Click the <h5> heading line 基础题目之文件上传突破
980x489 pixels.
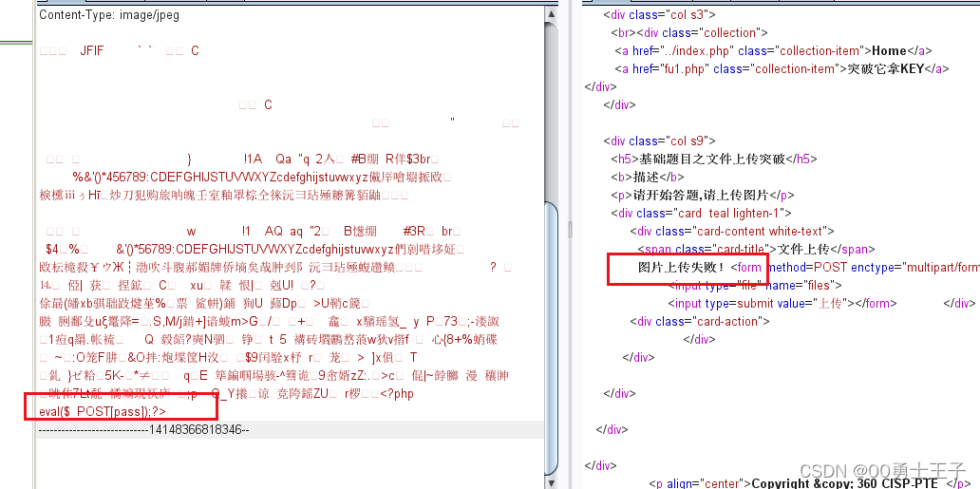click(714, 159)
